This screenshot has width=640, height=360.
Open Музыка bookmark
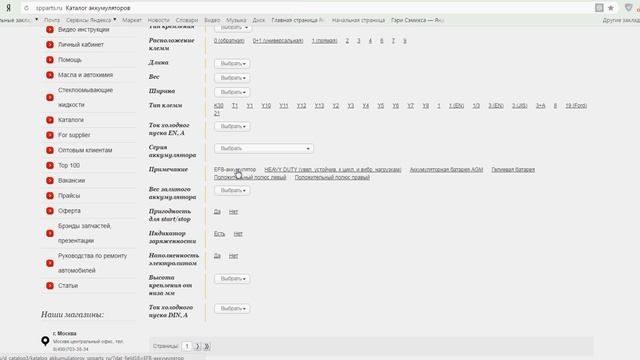[236, 20]
